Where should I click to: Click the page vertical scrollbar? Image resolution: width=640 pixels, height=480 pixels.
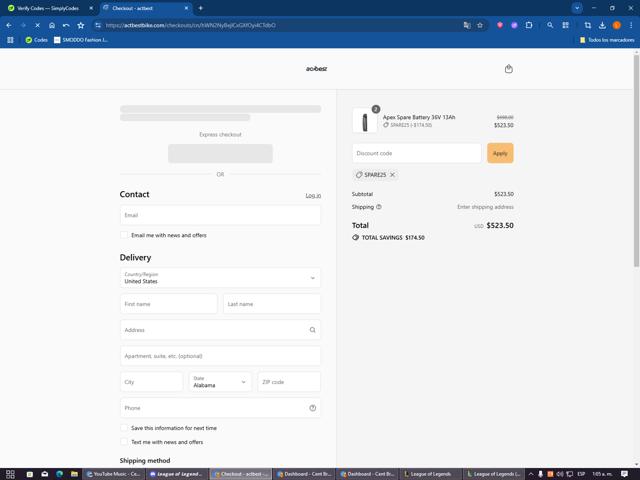point(636,161)
